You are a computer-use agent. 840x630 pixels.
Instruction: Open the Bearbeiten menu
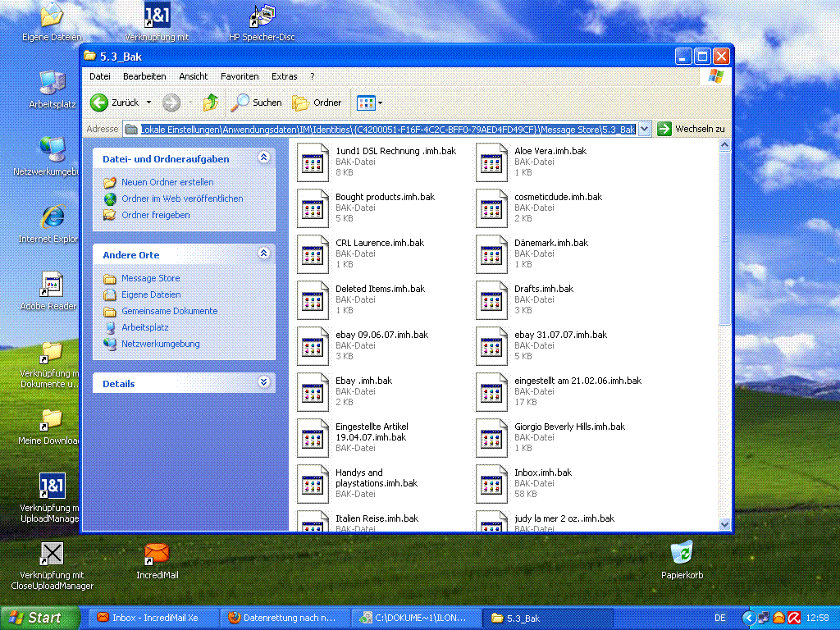click(x=144, y=76)
